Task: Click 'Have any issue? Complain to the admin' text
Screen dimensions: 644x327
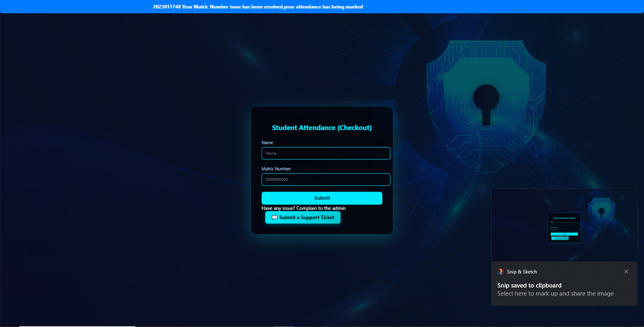Action: 303,208
